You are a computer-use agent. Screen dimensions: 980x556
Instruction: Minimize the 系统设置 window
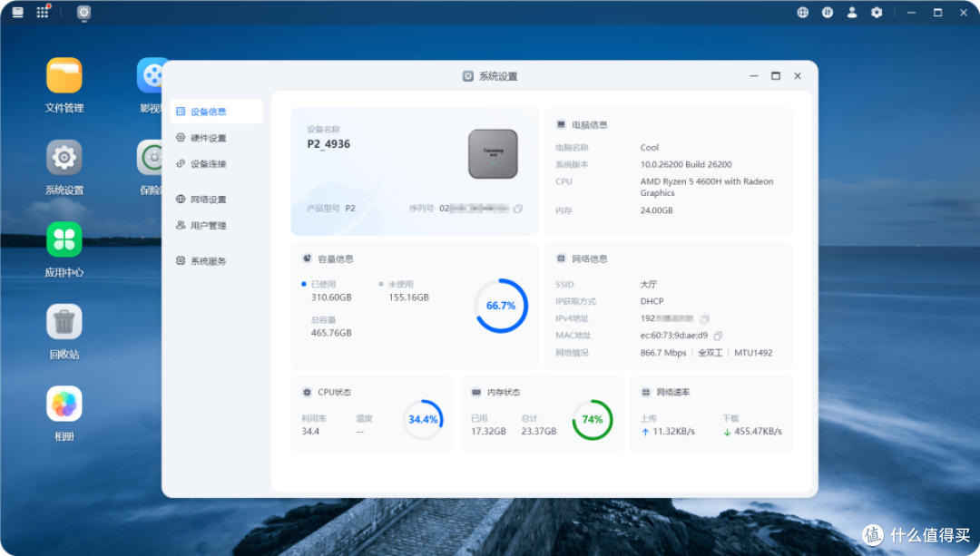tap(754, 75)
